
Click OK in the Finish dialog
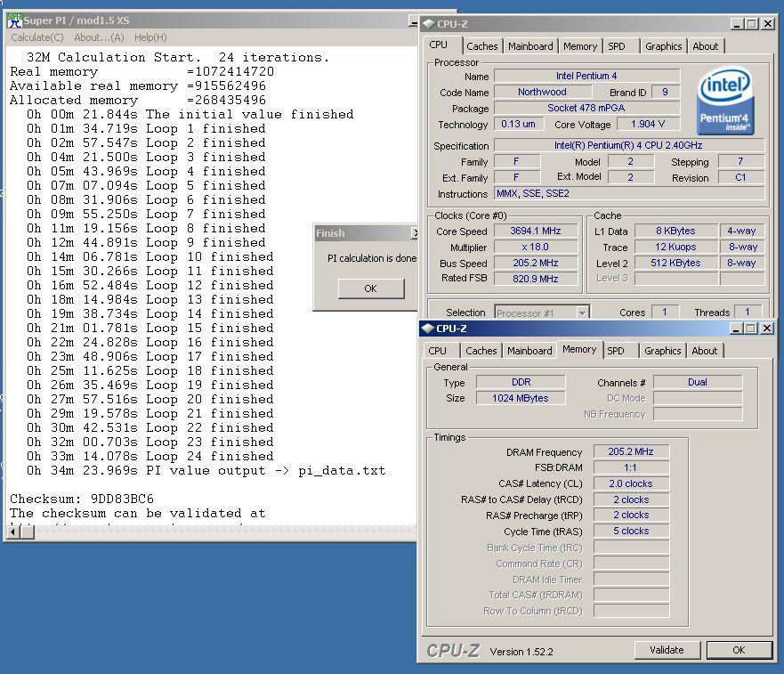[x=371, y=288]
